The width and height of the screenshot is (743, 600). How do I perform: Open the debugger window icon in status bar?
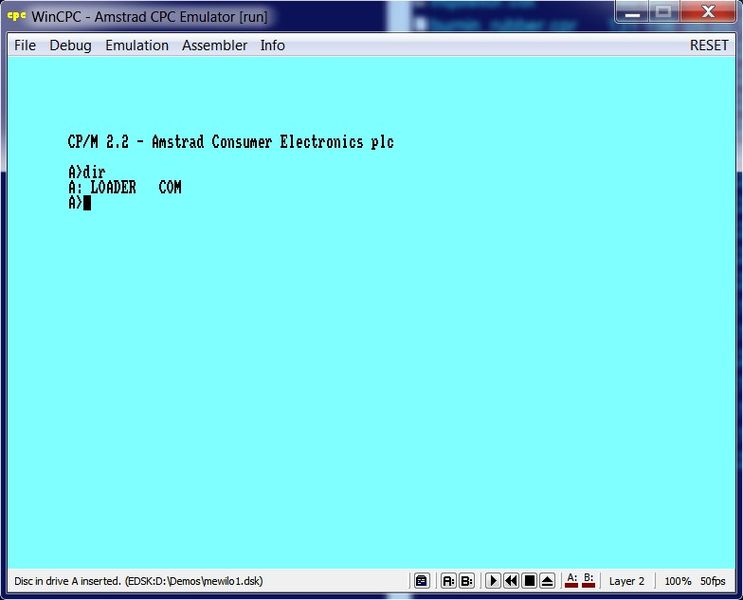tap(421, 581)
